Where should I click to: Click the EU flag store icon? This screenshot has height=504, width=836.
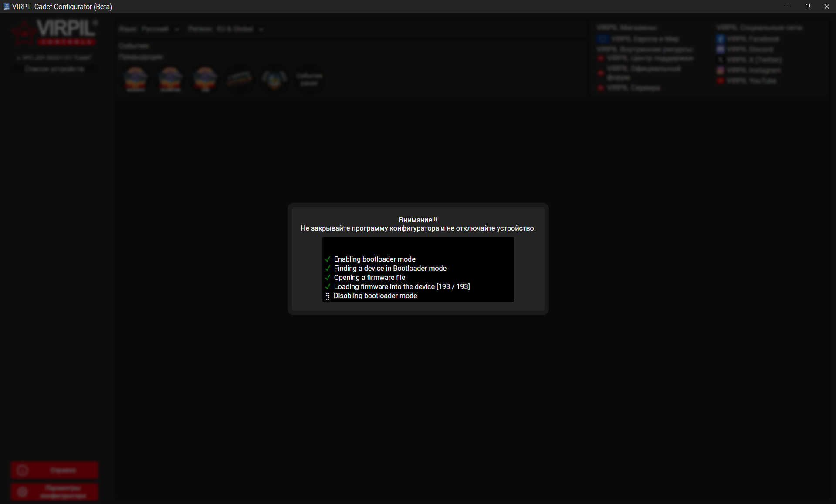[x=603, y=39]
